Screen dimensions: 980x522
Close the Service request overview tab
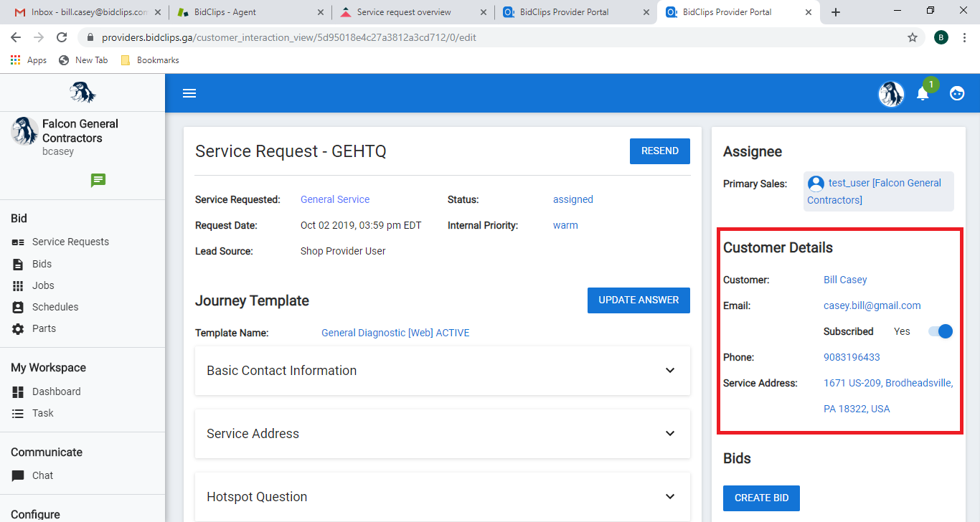(x=483, y=12)
